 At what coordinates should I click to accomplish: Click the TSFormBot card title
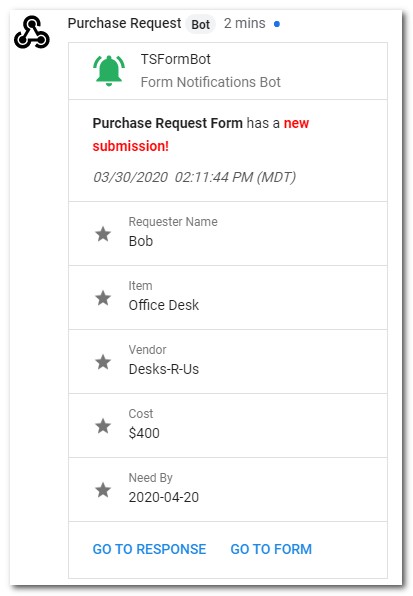coord(176,59)
